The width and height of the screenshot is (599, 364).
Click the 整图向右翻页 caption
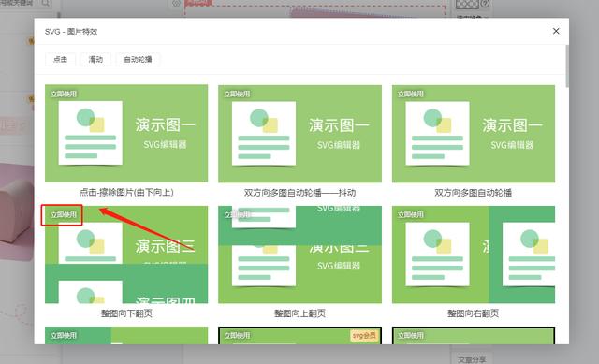tap(473, 313)
